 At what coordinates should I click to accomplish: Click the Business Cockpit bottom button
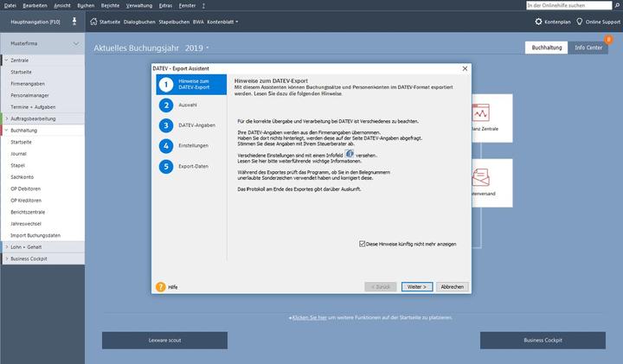click(x=543, y=340)
